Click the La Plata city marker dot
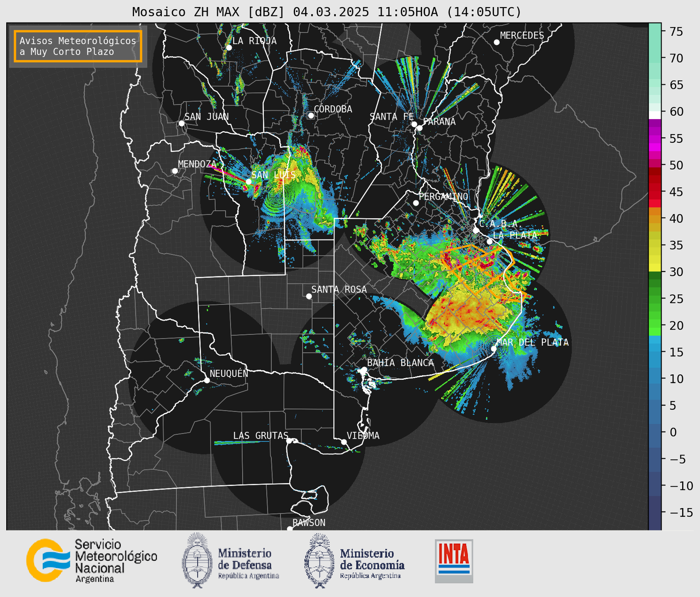700x597 pixels. point(490,242)
